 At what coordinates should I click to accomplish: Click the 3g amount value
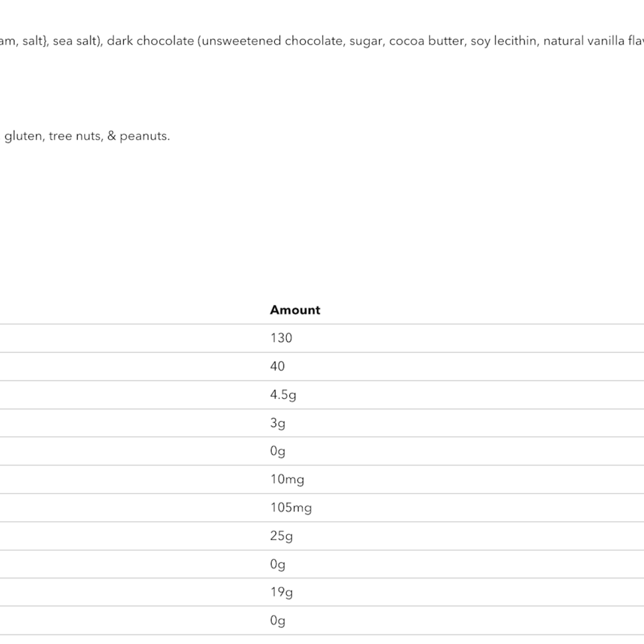(277, 423)
